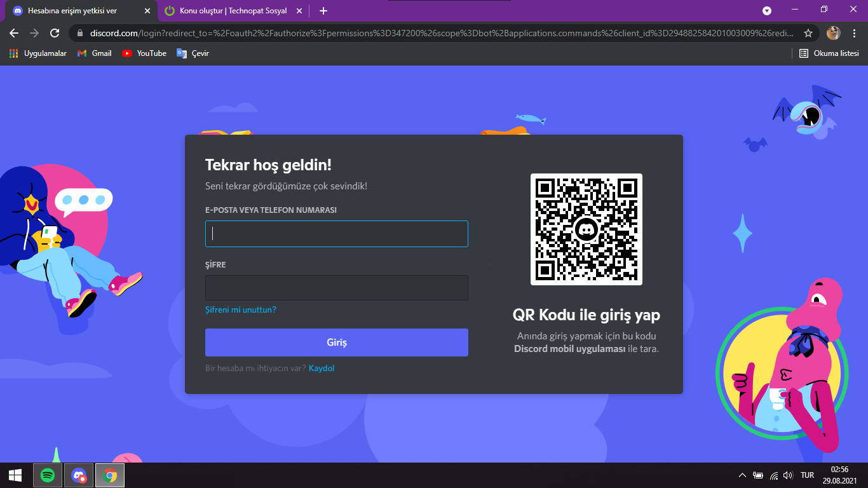This screenshot has height=488, width=868.
Task: Open the Gmail bookmark
Action: click(95, 53)
